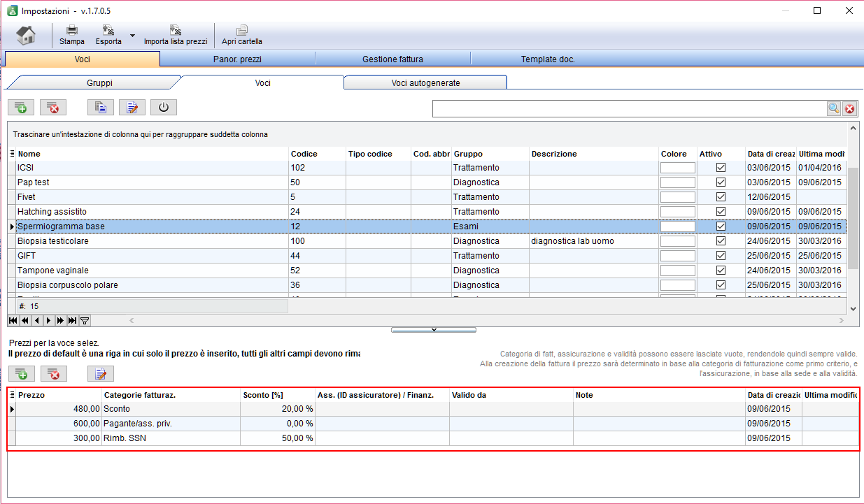Click the power on/off activation button

pyautogui.click(x=164, y=107)
